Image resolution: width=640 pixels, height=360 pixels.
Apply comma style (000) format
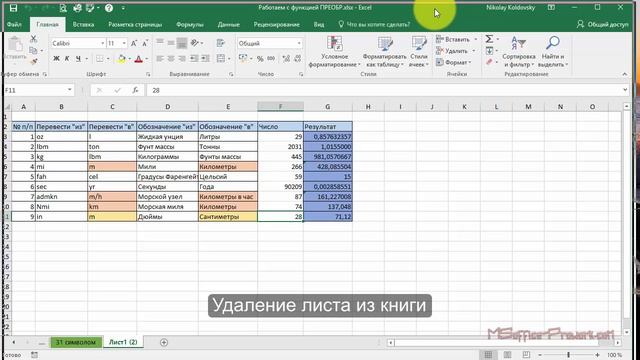[x=271, y=59]
